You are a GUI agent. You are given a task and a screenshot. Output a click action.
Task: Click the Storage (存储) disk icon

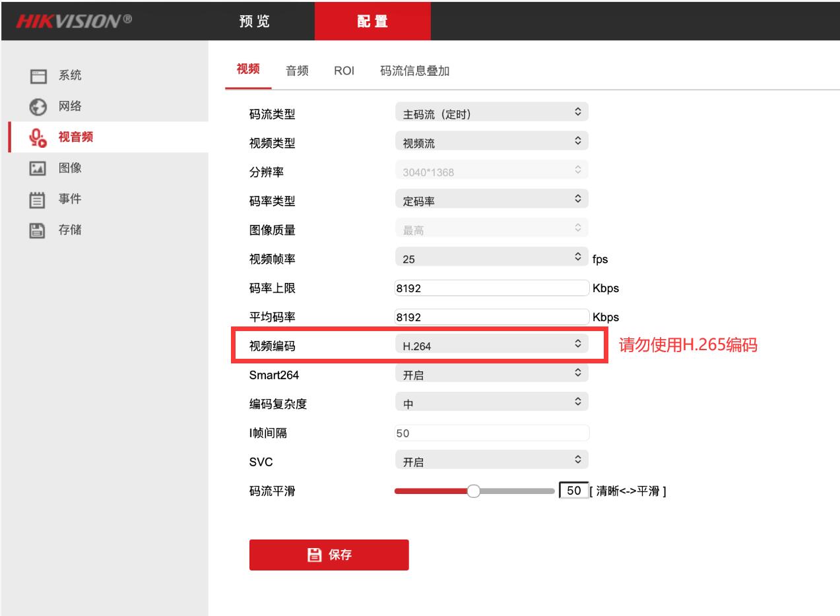coord(38,230)
